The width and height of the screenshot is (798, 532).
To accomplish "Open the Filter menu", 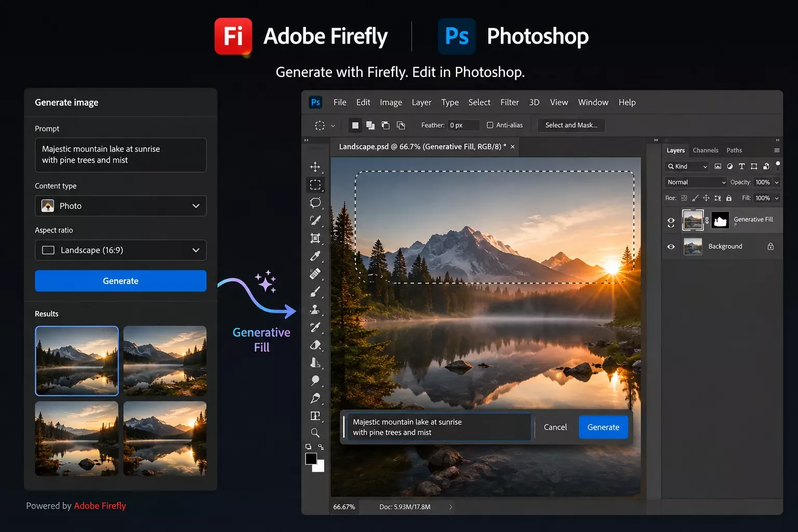I will [510, 102].
